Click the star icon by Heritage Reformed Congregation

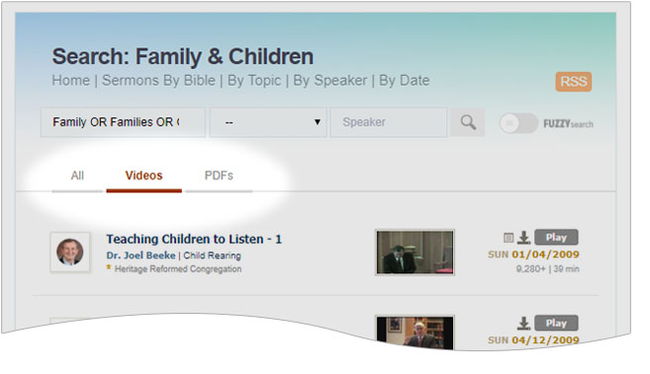109,268
